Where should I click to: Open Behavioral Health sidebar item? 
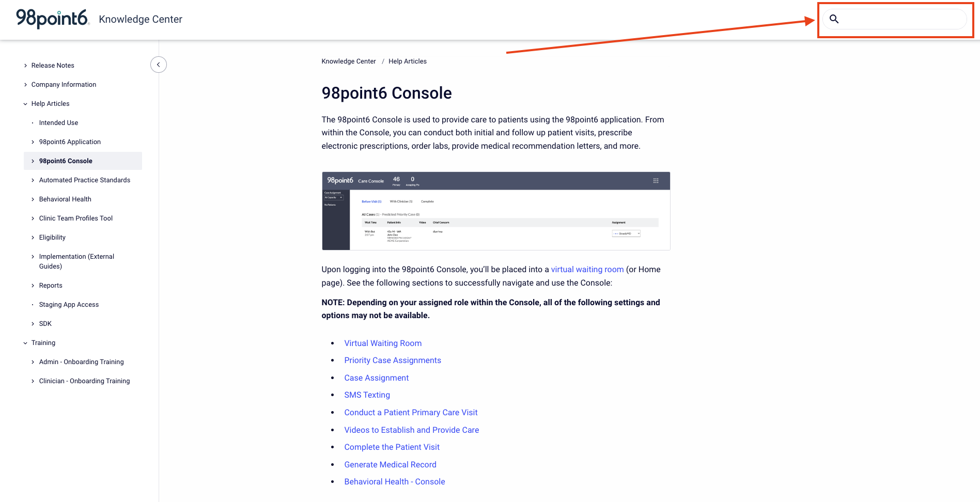65,199
